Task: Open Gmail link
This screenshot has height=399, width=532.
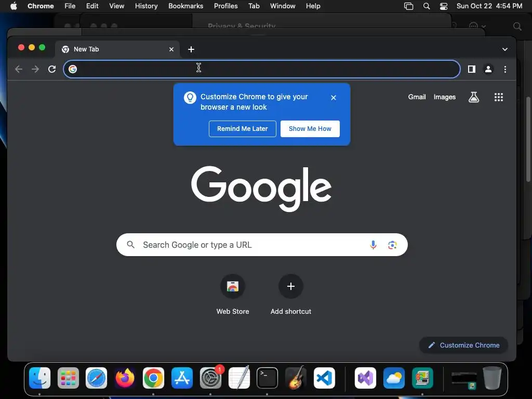Action: [x=417, y=97]
